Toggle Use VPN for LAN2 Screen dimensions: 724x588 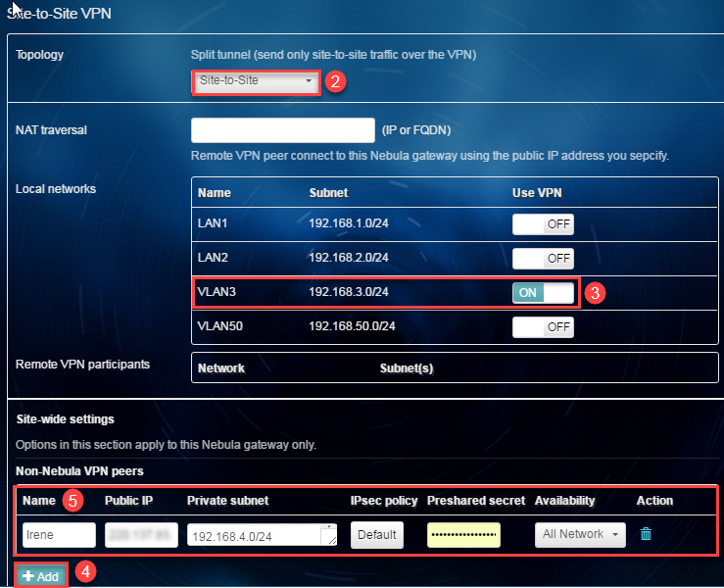[543, 258]
